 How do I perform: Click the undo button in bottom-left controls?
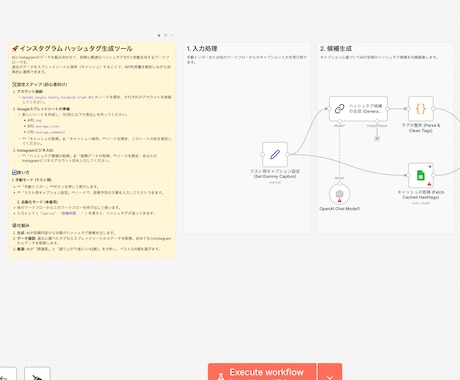tap(7, 374)
